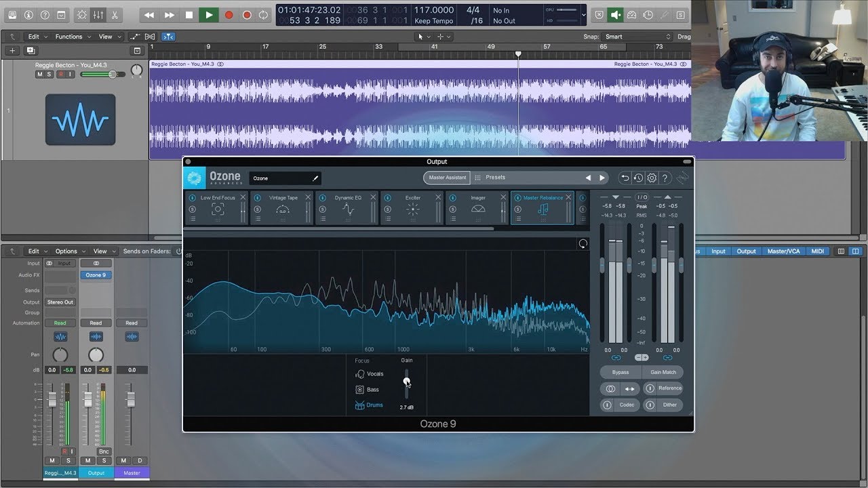Open the tracks View menu
The height and width of the screenshot is (488, 868).
pyautogui.click(x=108, y=37)
